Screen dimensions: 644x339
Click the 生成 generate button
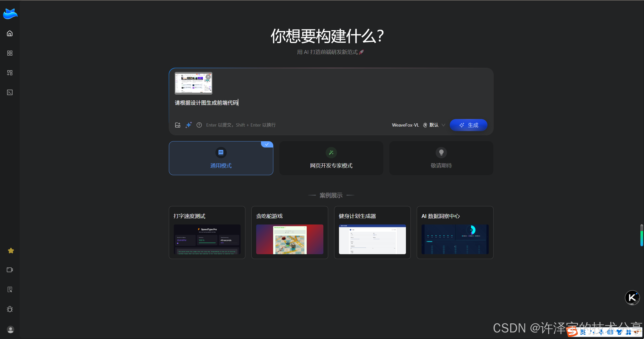(x=468, y=125)
